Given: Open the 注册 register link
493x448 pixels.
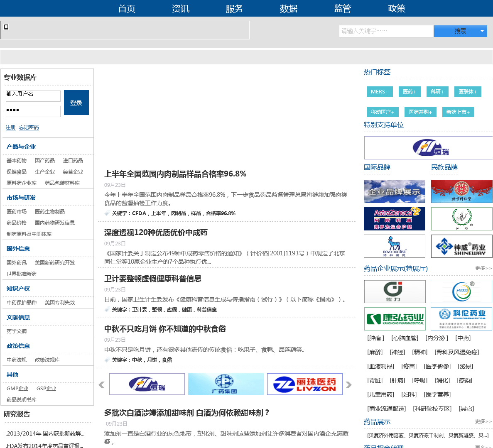Looking at the screenshot, I should tap(10, 127).
